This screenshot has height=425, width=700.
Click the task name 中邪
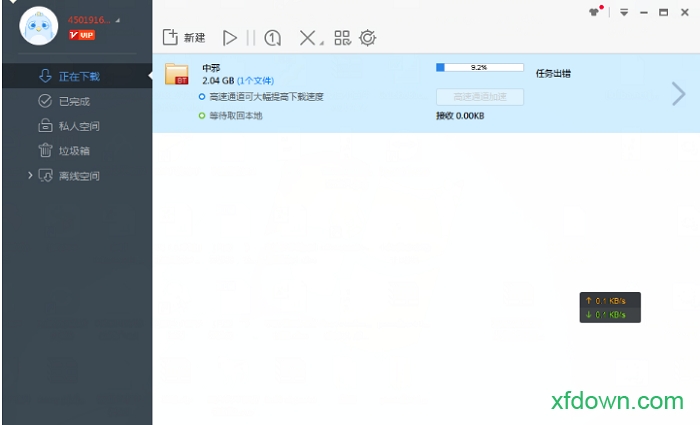211,68
